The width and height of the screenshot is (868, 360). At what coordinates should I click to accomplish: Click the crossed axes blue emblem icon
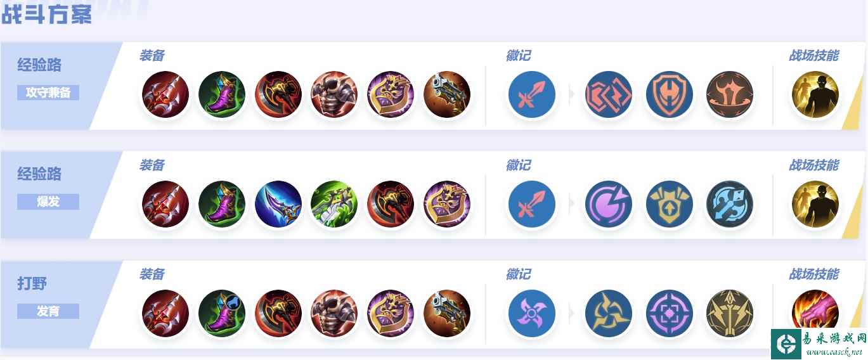pos(729,204)
